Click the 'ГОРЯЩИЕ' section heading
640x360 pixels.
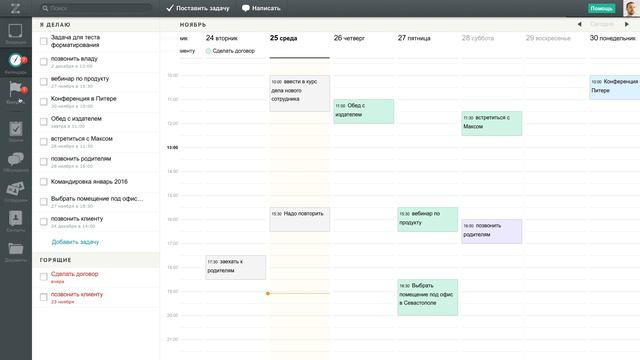[x=56, y=260]
